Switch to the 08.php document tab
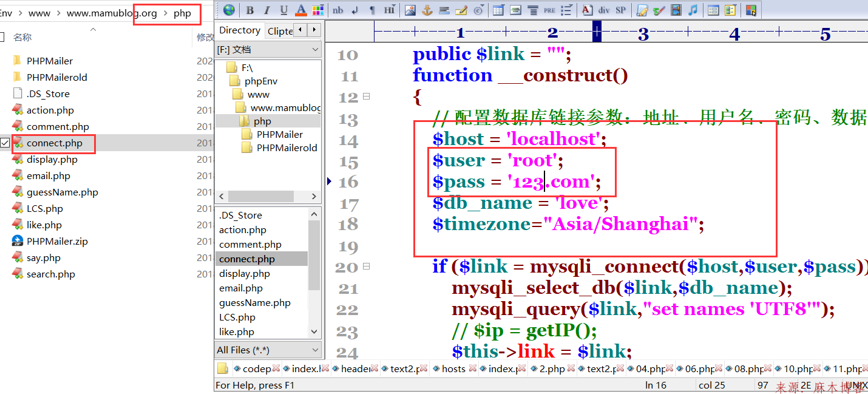This screenshot has width=868, height=394. [x=749, y=369]
